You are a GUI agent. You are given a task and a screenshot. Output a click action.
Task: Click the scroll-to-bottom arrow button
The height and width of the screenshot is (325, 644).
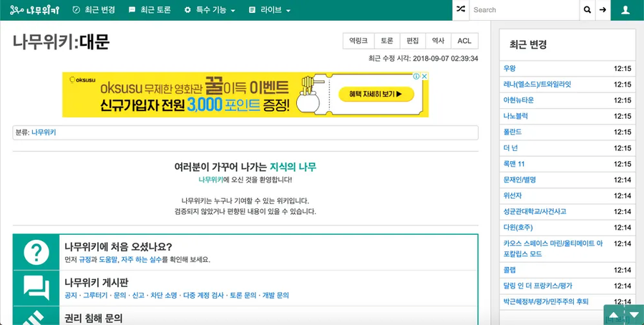pyautogui.click(x=634, y=315)
